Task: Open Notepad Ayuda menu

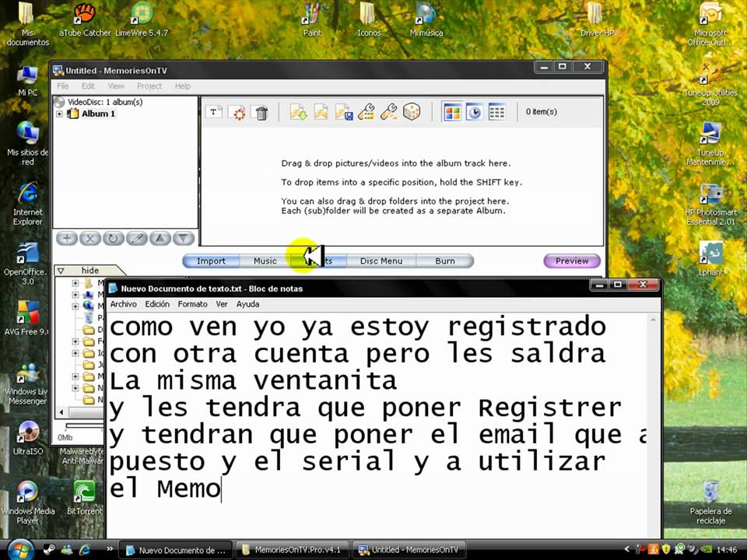Action: [x=247, y=304]
